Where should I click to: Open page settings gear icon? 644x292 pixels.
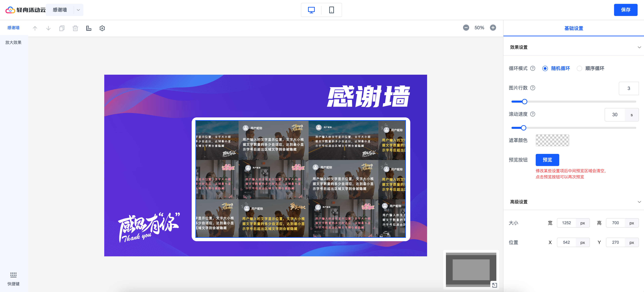[x=102, y=28]
